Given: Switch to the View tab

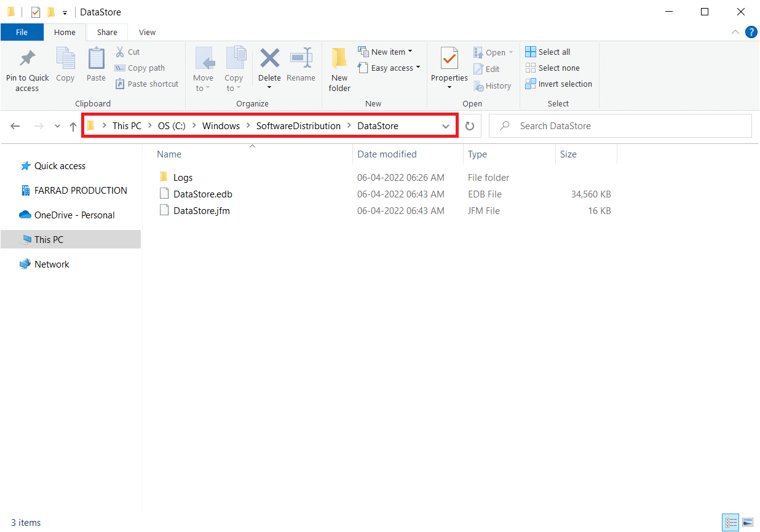Looking at the screenshot, I should coord(147,32).
